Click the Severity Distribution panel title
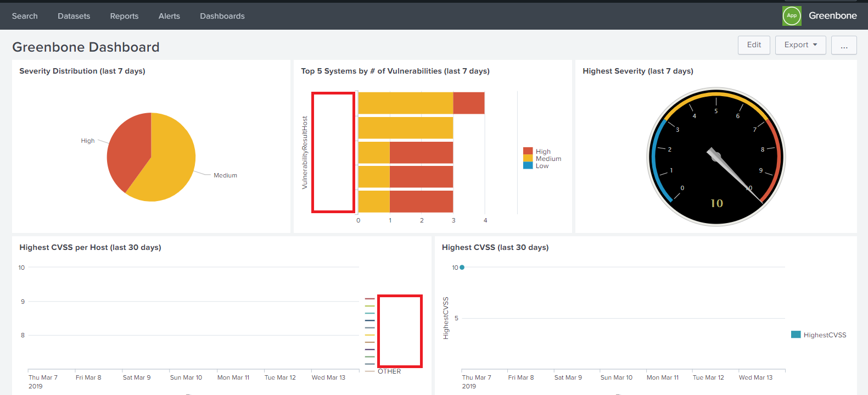The image size is (868, 395). click(82, 71)
